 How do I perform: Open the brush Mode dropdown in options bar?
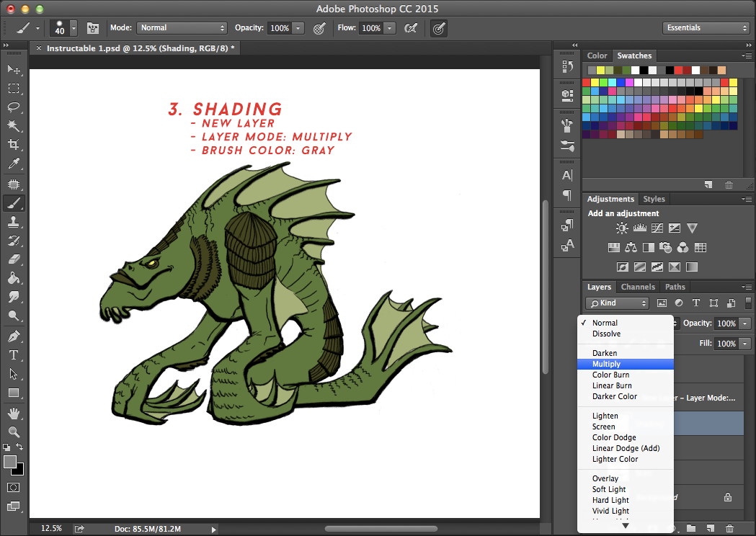[182, 28]
